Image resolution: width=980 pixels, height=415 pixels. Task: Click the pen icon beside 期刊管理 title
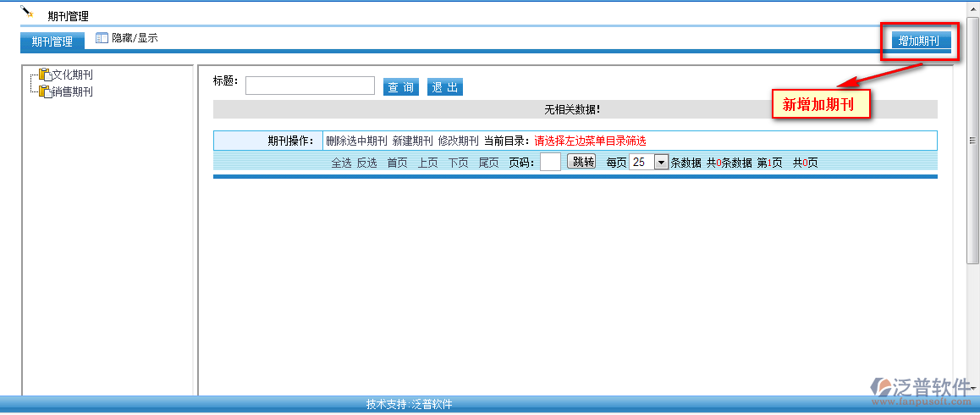pyautogui.click(x=26, y=11)
